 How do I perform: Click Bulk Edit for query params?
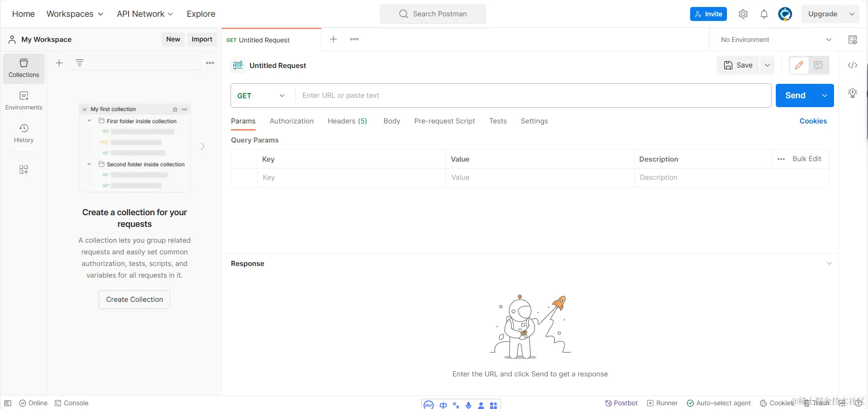(x=807, y=159)
